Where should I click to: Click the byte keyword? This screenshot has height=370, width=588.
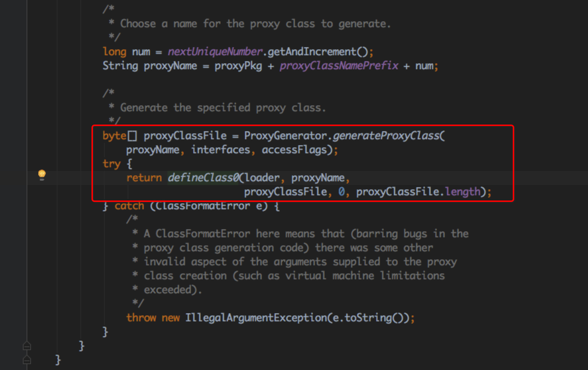114,136
